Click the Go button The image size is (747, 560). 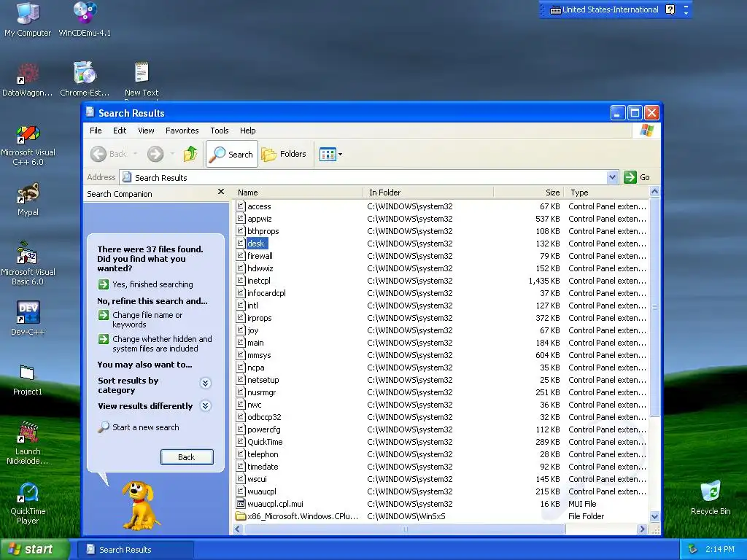pyautogui.click(x=637, y=177)
